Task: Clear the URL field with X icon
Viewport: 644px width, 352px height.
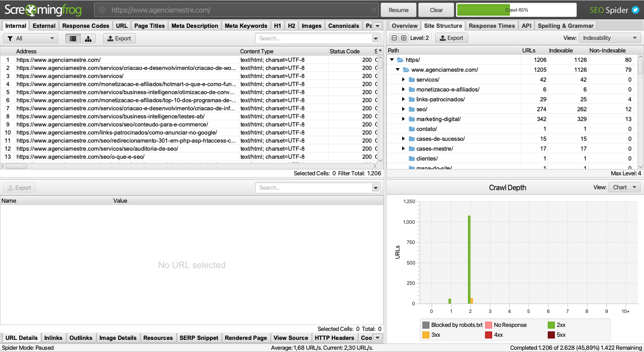Action: coord(374,10)
